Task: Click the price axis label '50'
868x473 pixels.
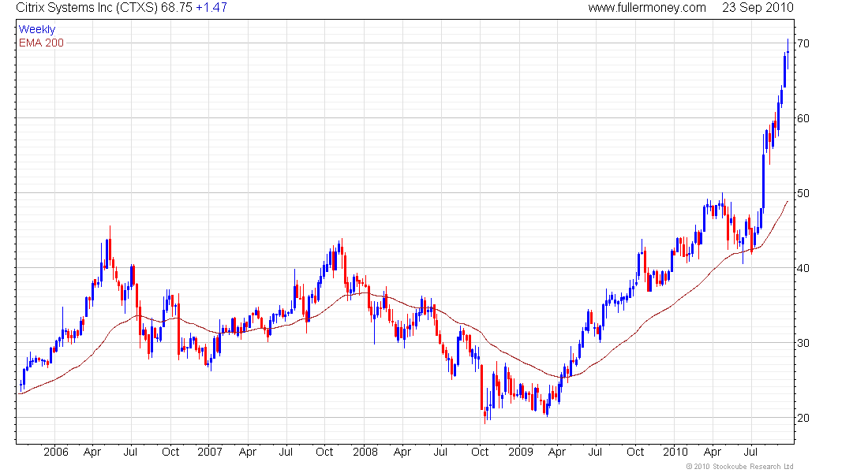Action: [803, 193]
